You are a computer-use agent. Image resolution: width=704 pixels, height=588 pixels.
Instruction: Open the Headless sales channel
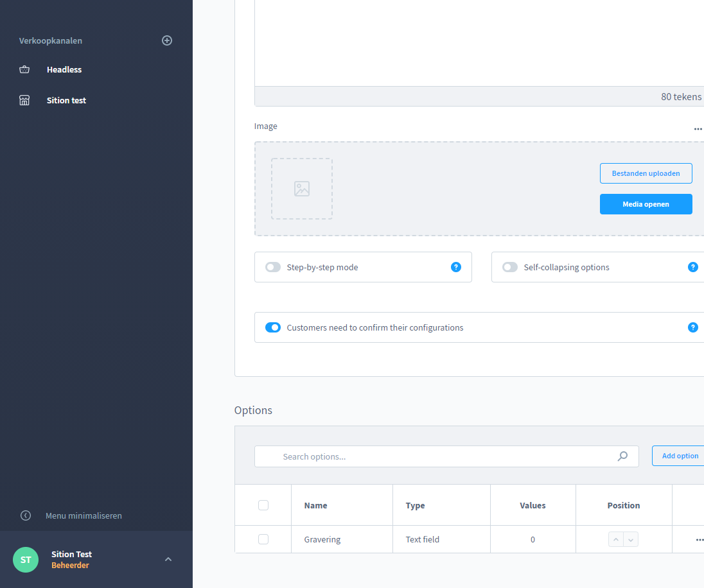64,69
